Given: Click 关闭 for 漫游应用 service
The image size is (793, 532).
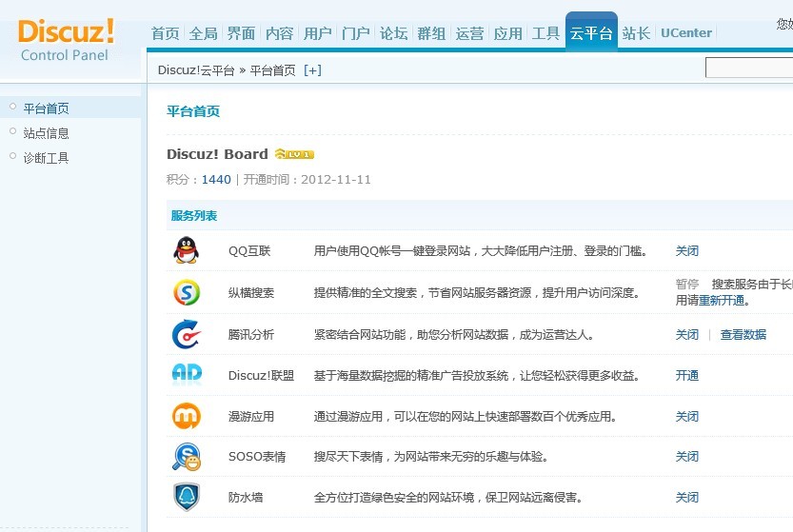Looking at the screenshot, I should tap(686, 416).
